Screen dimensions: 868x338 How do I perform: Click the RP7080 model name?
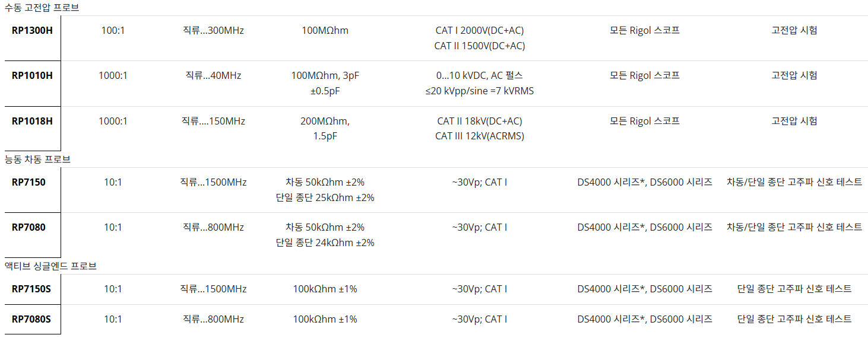[28, 227]
